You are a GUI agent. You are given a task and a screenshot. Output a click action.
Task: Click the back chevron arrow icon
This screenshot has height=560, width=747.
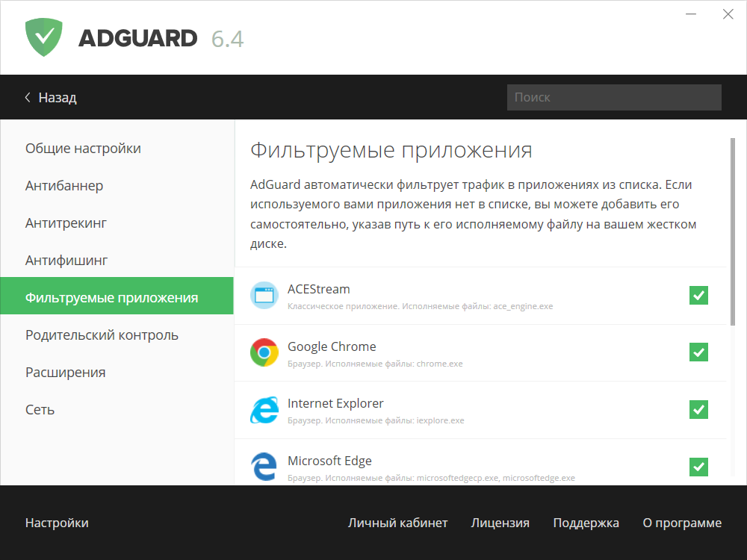tap(28, 97)
